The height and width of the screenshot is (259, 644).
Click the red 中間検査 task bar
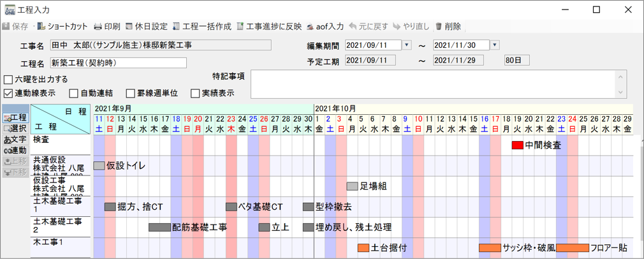tap(518, 145)
